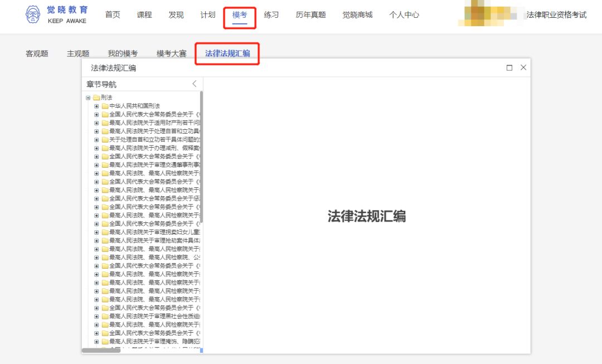
Task: Collapse the 章节导航 panel using the chevron
Action: pos(194,83)
